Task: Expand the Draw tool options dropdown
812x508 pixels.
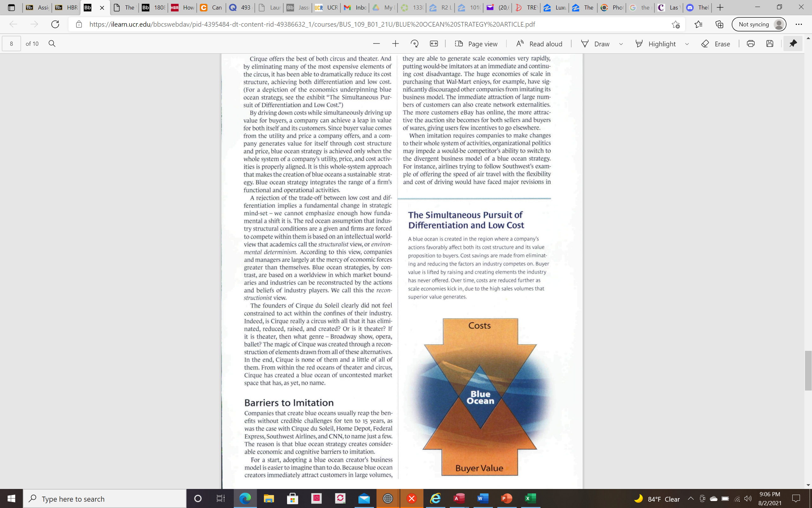Action: click(x=621, y=44)
